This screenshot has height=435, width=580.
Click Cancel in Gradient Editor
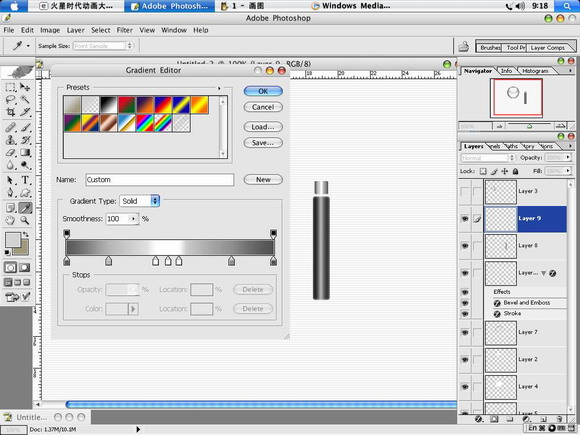(x=263, y=107)
